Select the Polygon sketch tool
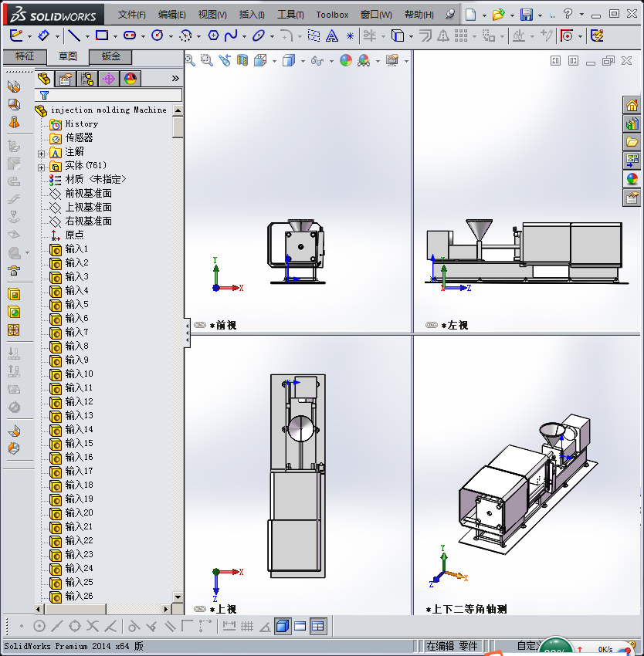Image resolution: width=644 pixels, height=656 pixels. 213,36
